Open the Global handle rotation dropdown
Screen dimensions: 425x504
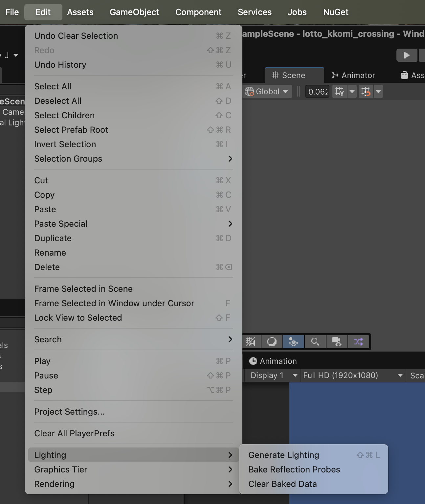tap(267, 91)
